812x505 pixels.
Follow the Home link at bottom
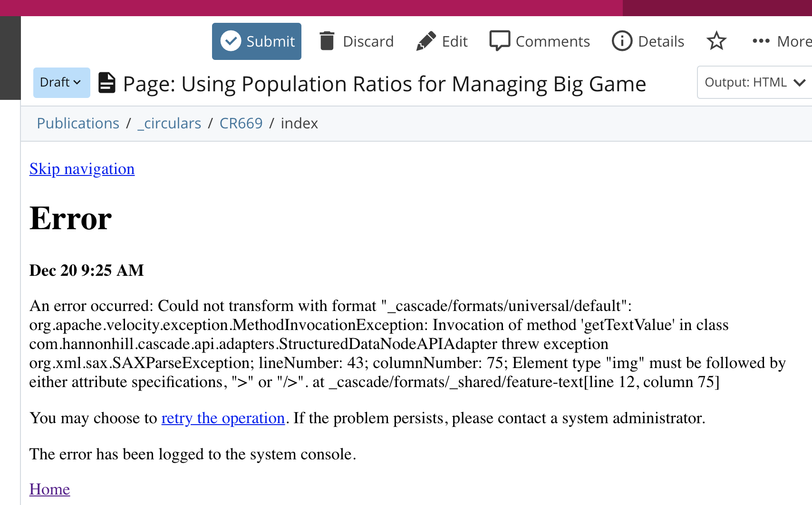click(x=49, y=489)
